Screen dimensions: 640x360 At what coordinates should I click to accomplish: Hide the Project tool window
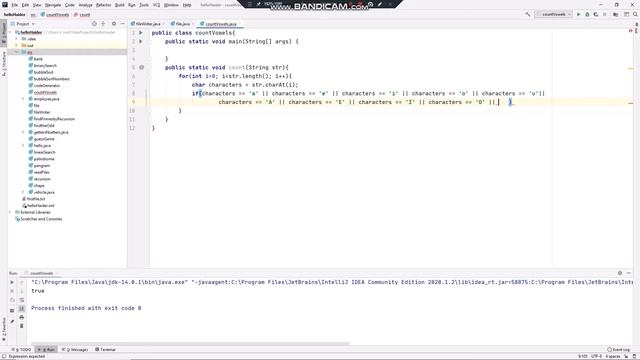pyautogui.click(x=122, y=24)
